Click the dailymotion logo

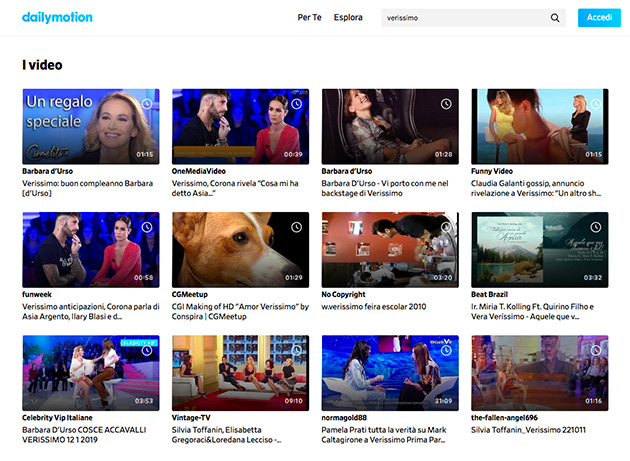57,17
